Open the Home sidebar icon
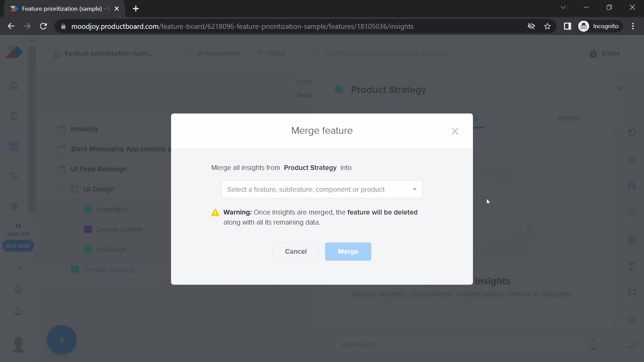This screenshot has width=644, height=362. (x=14, y=86)
